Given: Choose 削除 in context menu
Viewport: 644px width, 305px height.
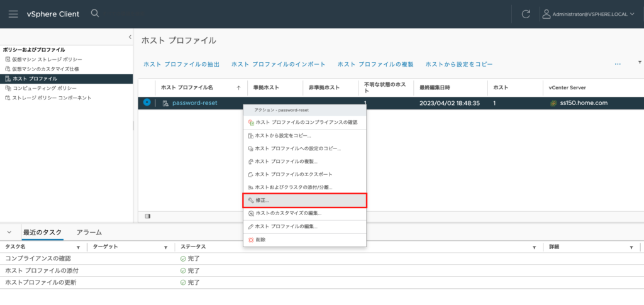Looking at the screenshot, I should 305,240.
